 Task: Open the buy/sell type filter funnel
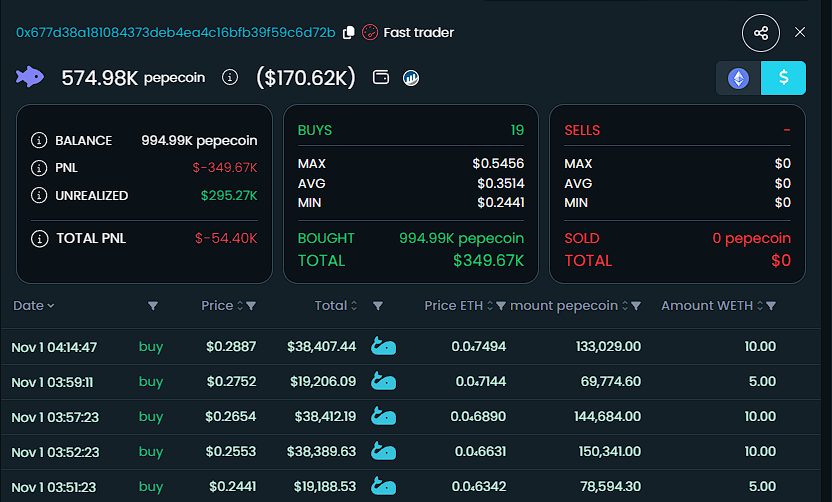(153, 306)
